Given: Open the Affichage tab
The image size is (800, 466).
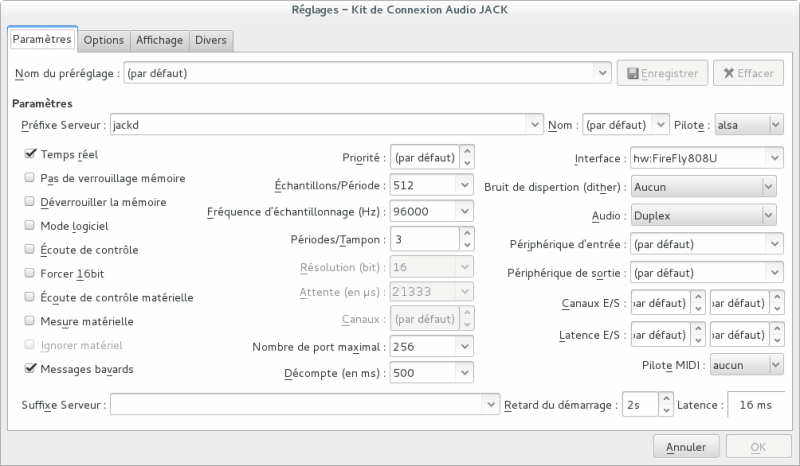Looking at the screenshot, I should coord(159,40).
